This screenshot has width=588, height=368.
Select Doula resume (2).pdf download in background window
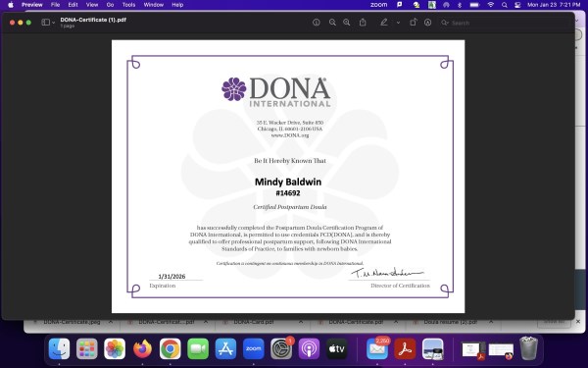[451, 322]
